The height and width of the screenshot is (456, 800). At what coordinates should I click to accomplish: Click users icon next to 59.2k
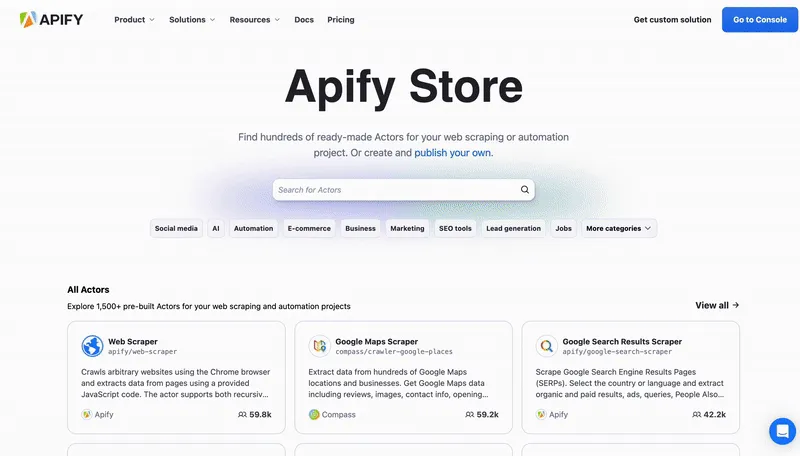tap(469, 415)
